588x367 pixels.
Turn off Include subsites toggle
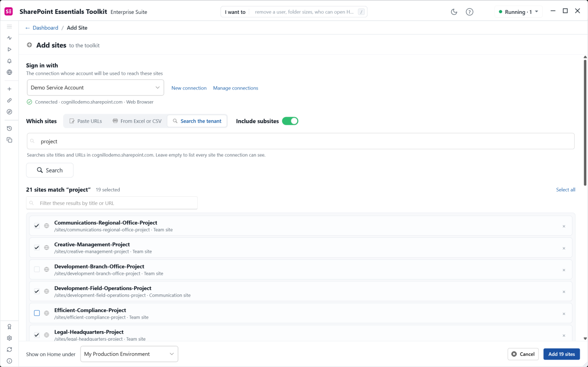point(290,121)
